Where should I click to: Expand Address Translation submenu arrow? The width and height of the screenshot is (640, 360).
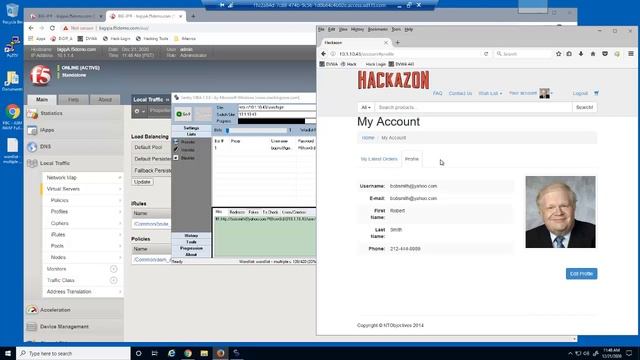pos(120,291)
